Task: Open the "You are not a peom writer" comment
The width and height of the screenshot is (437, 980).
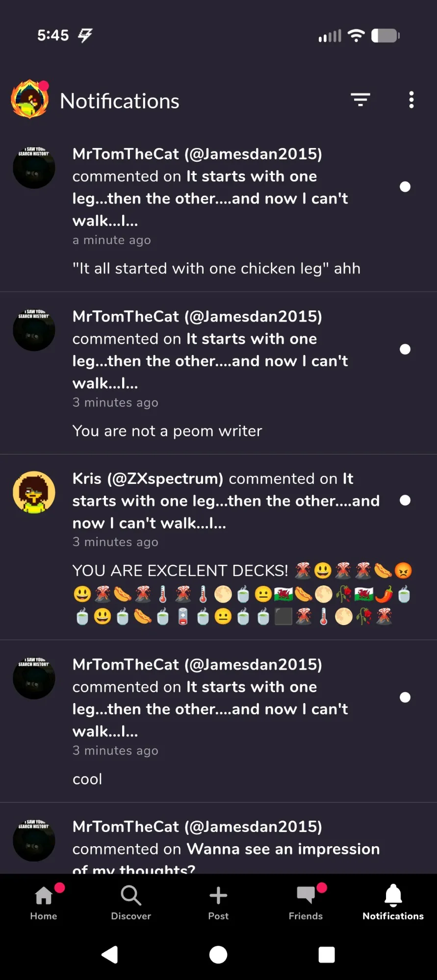Action: (167, 431)
